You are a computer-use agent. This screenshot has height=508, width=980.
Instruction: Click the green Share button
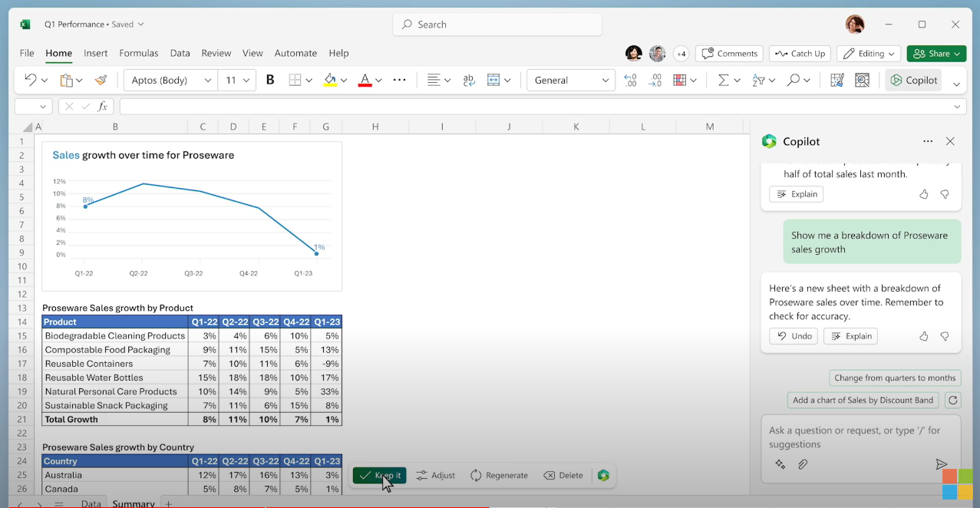click(936, 54)
